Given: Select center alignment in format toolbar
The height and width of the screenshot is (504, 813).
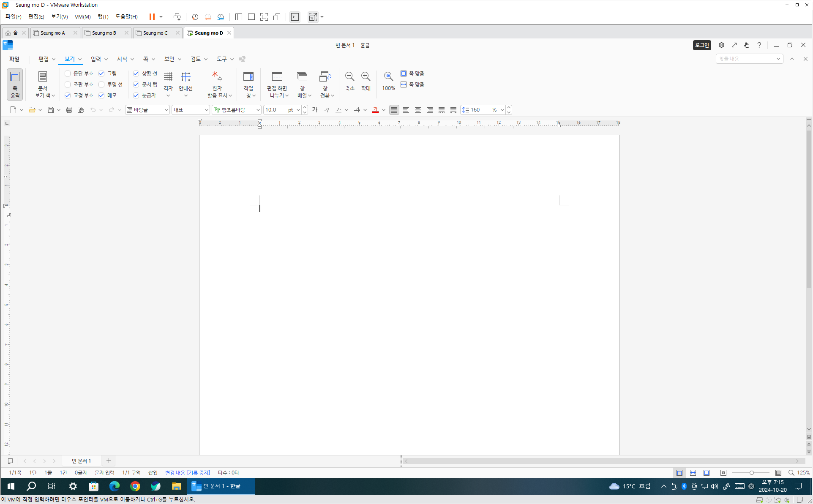Looking at the screenshot, I should (x=417, y=110).
